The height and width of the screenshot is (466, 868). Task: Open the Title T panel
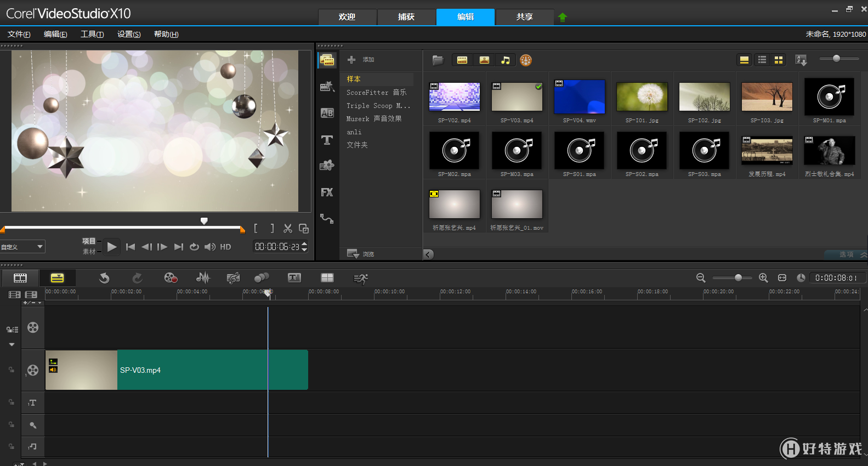click(x=327, y=140)
